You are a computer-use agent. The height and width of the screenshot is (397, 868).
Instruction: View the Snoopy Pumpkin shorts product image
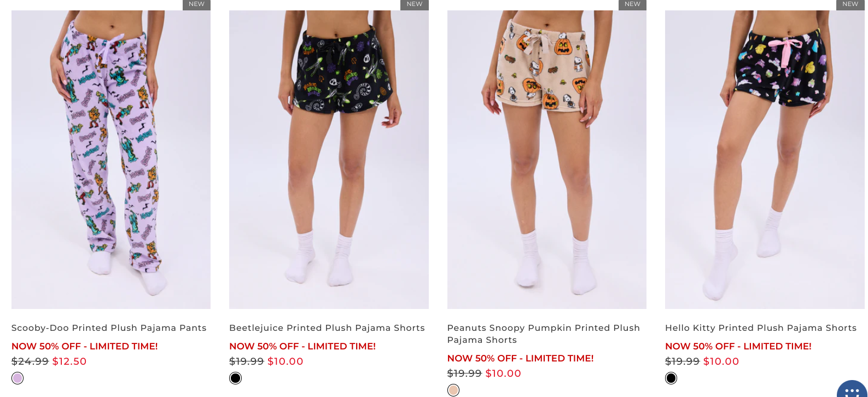tap(547, 159)
